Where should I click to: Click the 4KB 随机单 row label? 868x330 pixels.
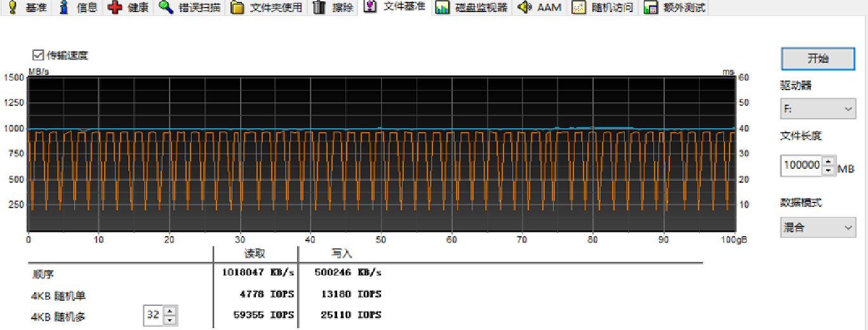point(58,295)
